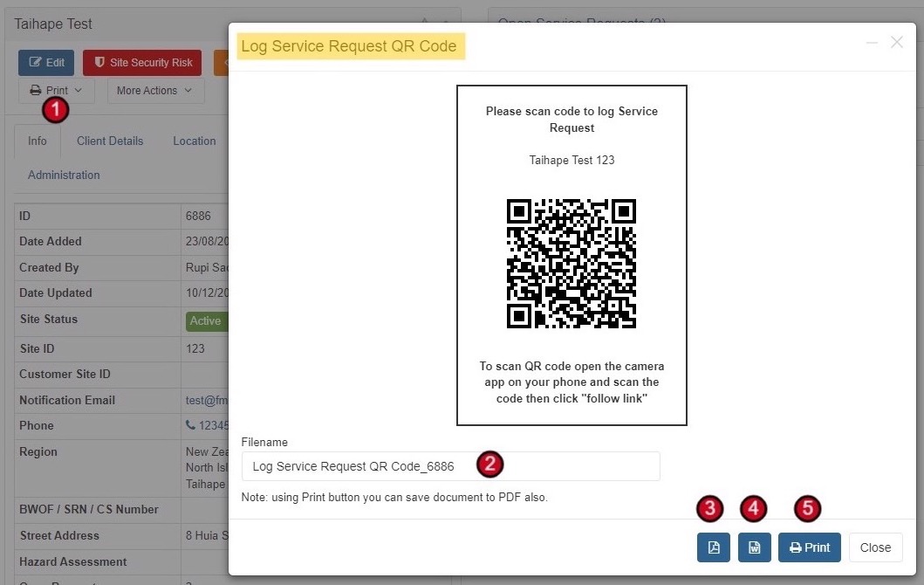Click the 'Street Address' row label
The image size is (924, 585).
coord(59,535)
